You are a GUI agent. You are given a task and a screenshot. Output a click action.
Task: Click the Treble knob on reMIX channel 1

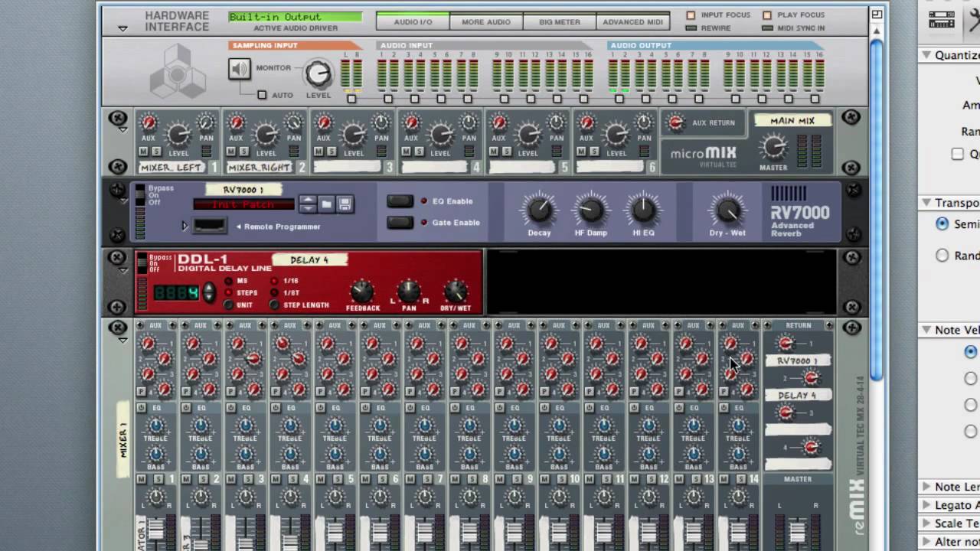155,425
